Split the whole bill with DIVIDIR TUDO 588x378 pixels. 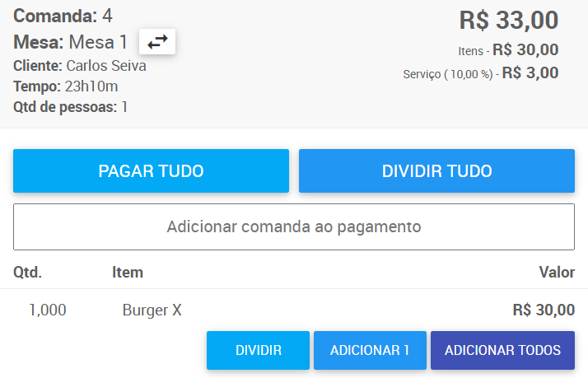[436, 171]
